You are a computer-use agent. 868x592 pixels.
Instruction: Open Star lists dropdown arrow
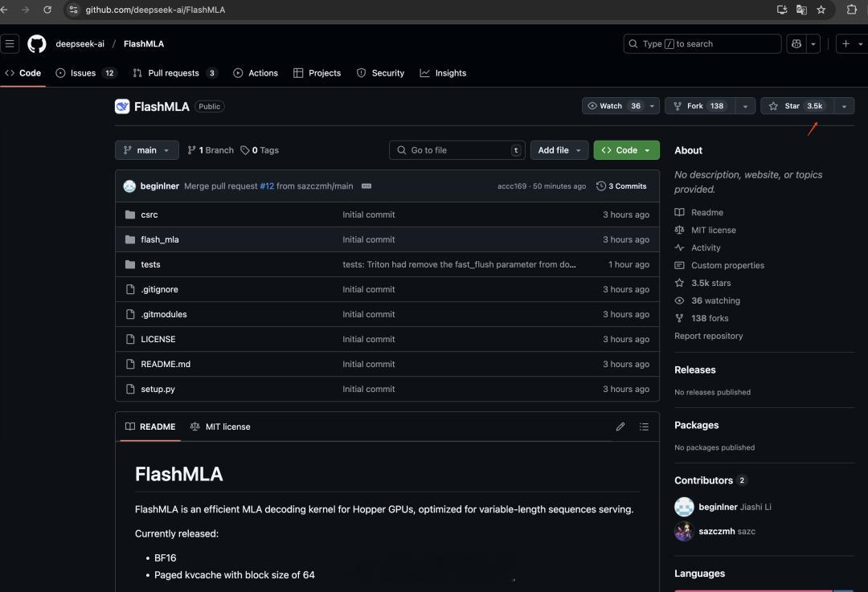pyautogui.click(x=844, y=106)
